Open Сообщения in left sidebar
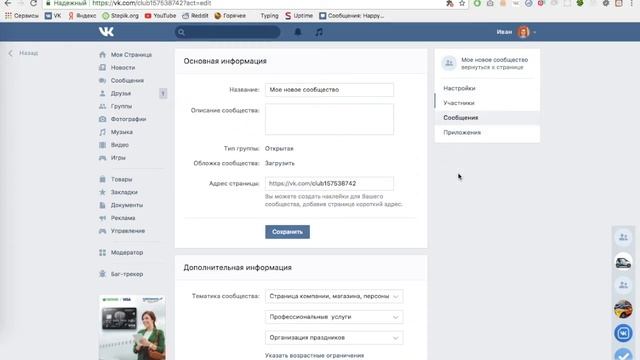The width and height of the screenshot is (640, 360). 127,80
